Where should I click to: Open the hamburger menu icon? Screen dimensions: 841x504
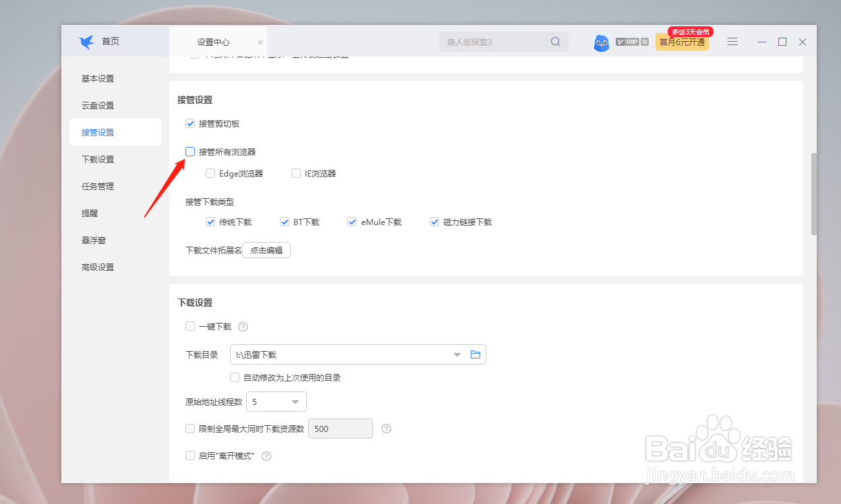point(732,40)
